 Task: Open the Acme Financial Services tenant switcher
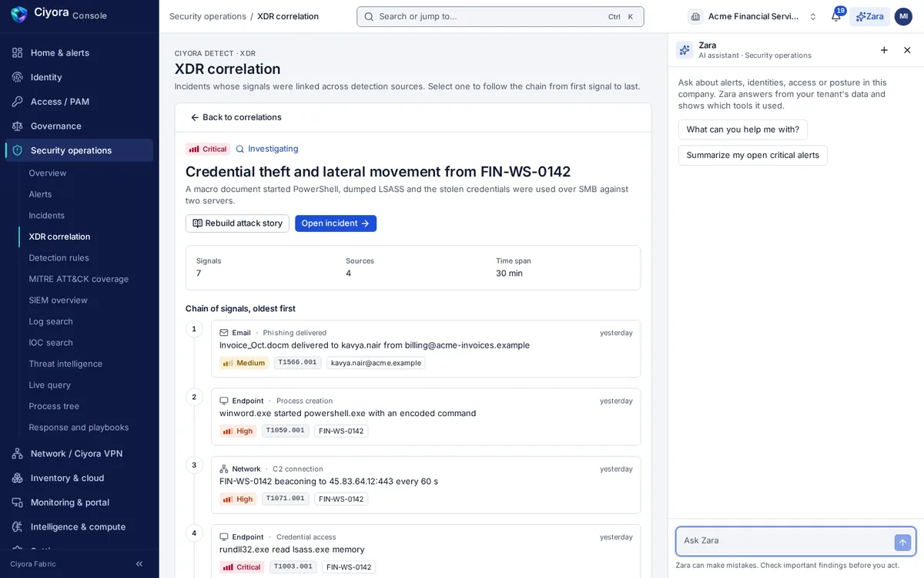coord(753,16)
